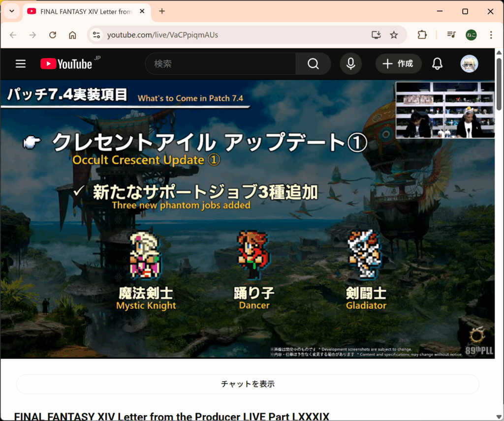Open the YouTube hamburger guide menu
Screen dimensions: 504x421
tap(20, 64)
